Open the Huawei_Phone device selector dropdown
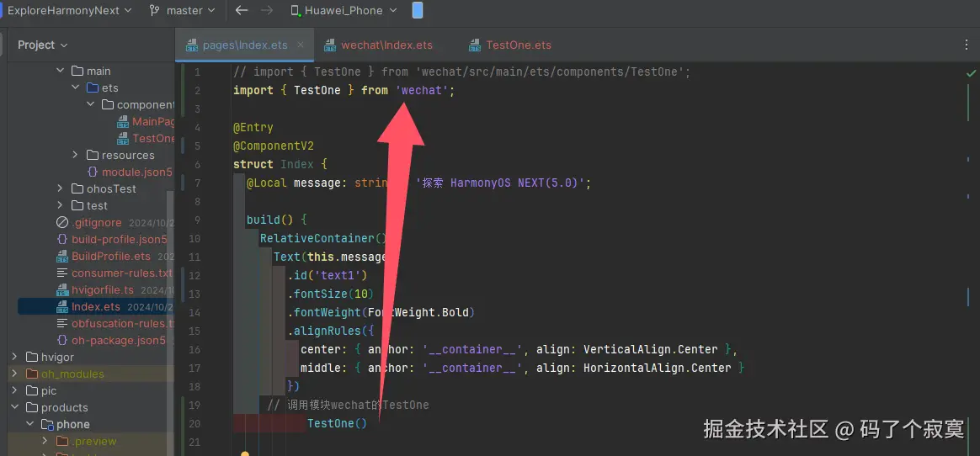The image size is (980, 456). click(344, 11)
